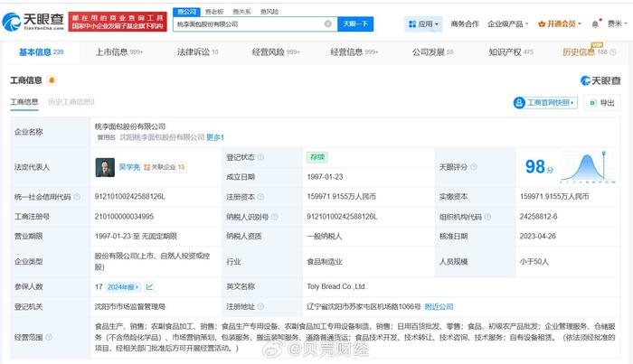Switch to the 公司发展 tab
Viewport: 633px width, 364px height.
click(x=433, y=52)
